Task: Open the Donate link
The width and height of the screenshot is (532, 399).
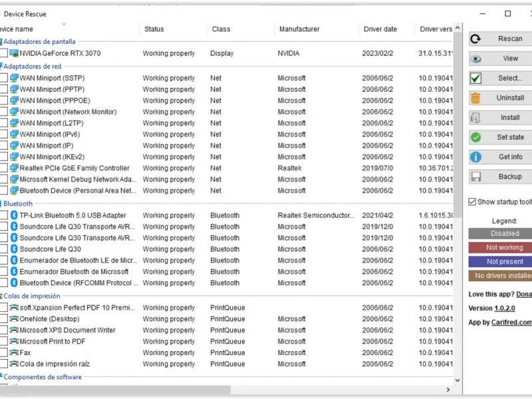Action: tap(524, 294)
